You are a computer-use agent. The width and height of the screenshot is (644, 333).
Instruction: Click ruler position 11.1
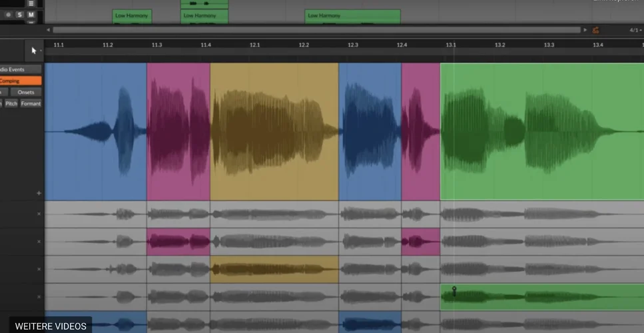pyautogui.click(x=59, y=45)
